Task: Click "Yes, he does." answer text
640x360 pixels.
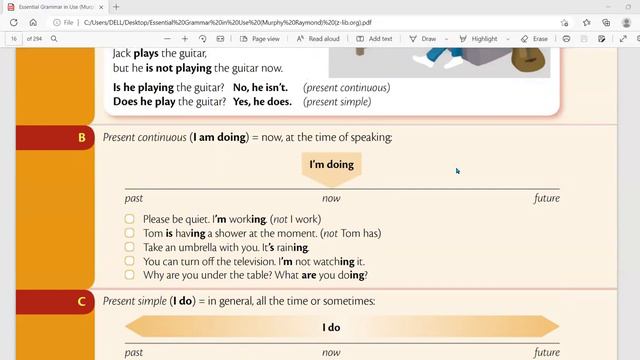Action: pos(262,102)
